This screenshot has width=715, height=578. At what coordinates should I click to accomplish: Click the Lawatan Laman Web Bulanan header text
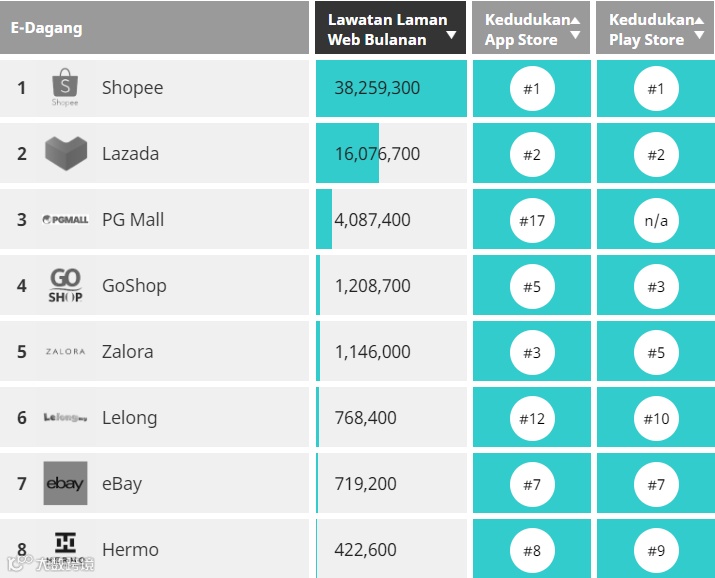386,29
